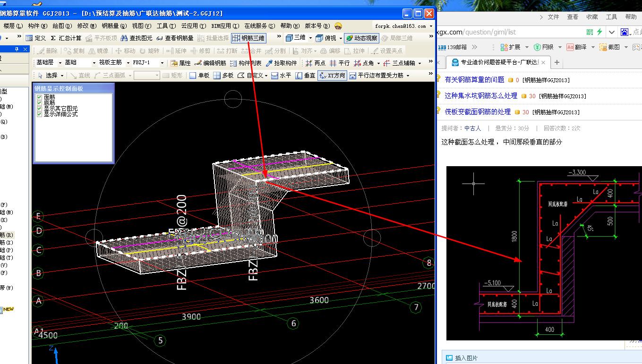Open link 这种集水坑钢筋怎么处理
The image size is (642, 364).
pyautogui.click(x=480, y=96)
